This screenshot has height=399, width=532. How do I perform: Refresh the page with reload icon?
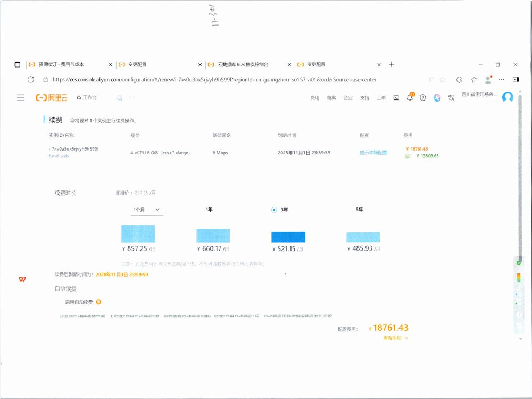point(31,79)
